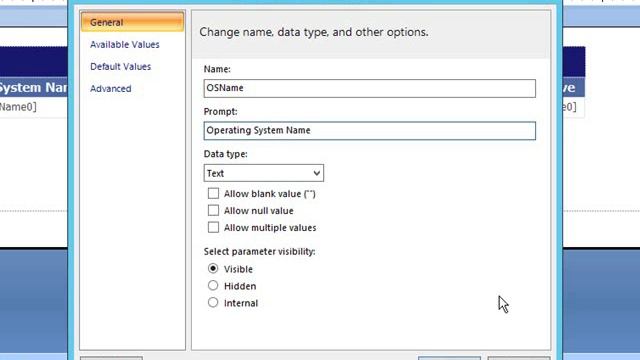This screenshot has height=360, width=640.
Task: Open the Available Values page
Action: click(124, 44)
